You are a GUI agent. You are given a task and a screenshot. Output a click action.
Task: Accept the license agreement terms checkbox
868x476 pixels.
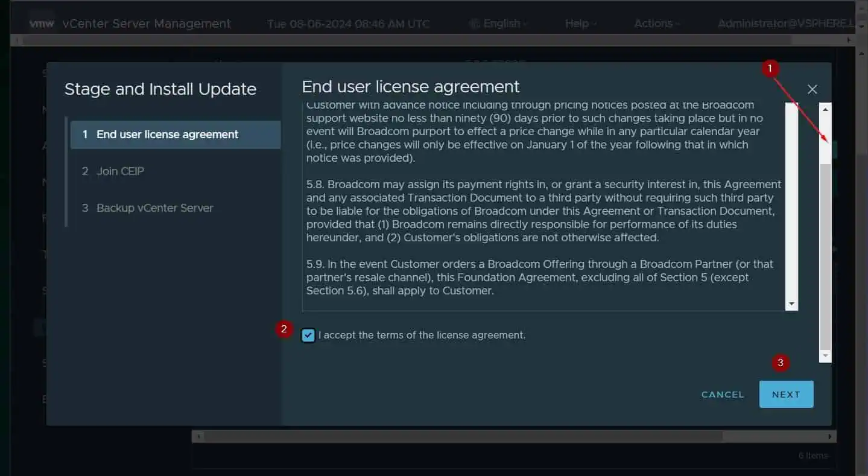click(308, 335)
